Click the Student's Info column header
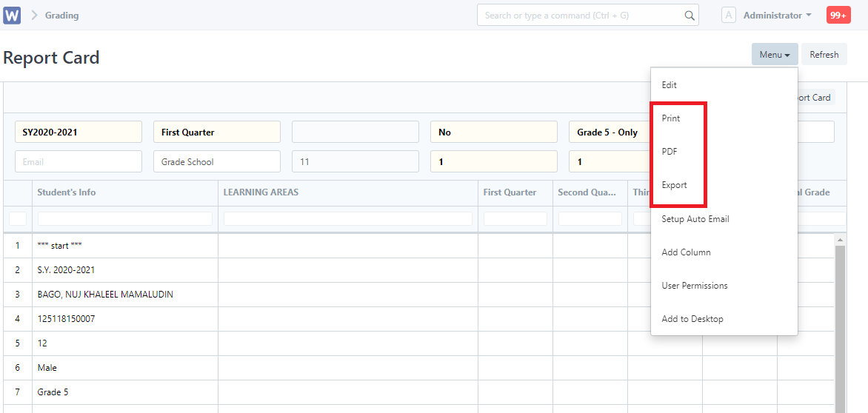The height and width of the screenshot is (413, 868). tap(125, 192)
